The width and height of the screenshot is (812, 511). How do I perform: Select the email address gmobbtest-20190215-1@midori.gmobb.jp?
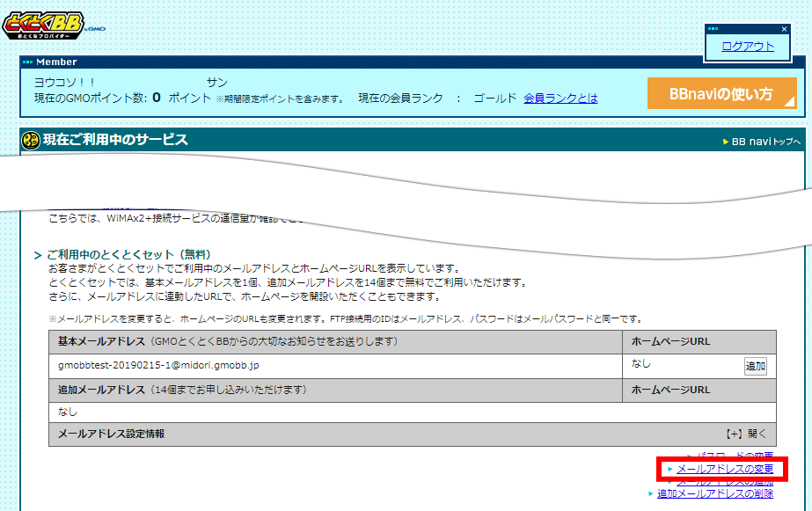[158, 366]
